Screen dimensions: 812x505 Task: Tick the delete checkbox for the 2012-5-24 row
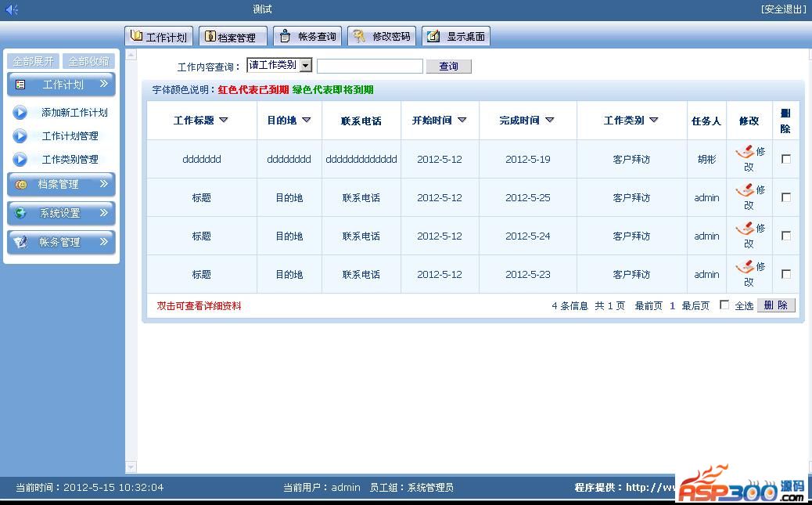[785, 236]
